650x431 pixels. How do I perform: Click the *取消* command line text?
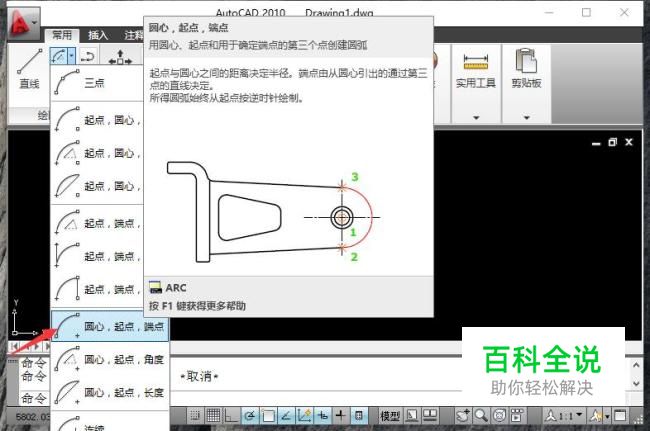tap(199, 376)
